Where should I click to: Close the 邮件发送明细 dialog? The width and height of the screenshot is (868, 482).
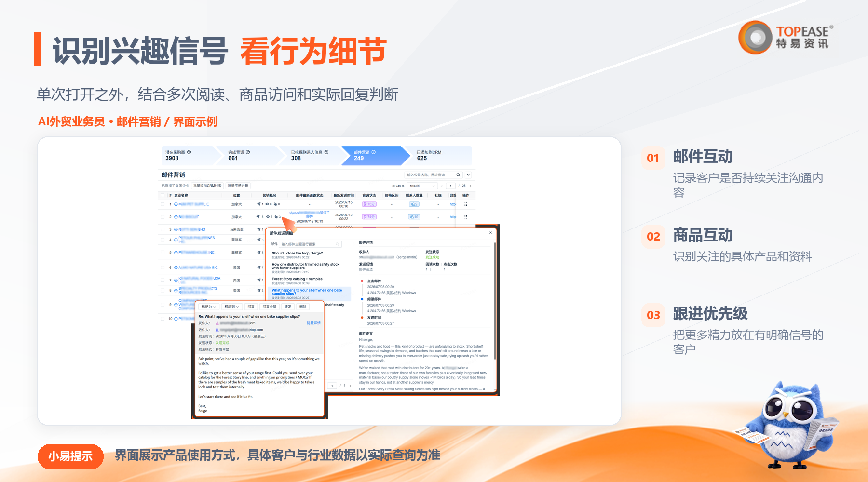pos(491,233)
